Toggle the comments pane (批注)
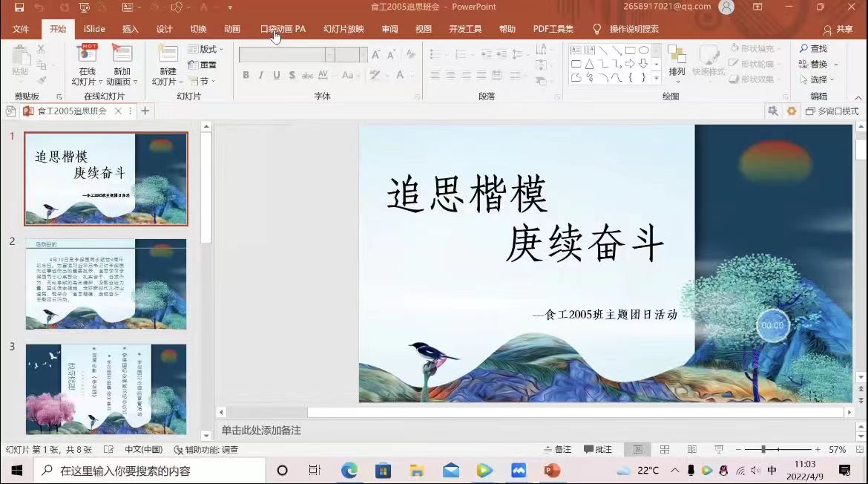This screenshot has height=484, width=868. pos(598,450)
